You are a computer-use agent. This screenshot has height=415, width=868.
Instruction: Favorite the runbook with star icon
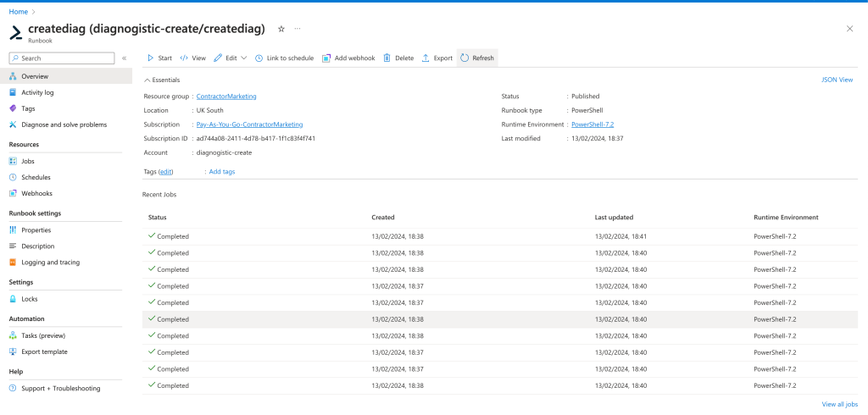(x=281, y=29)
